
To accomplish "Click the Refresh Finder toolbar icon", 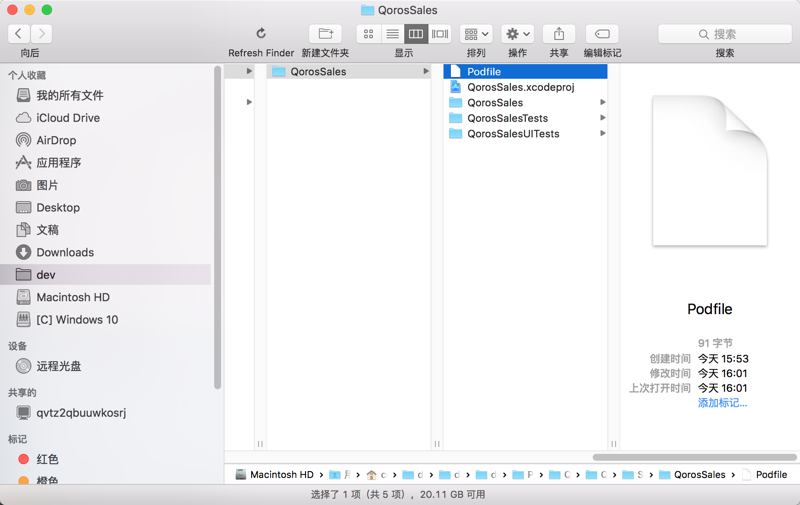I will click(x=261, y=34).
